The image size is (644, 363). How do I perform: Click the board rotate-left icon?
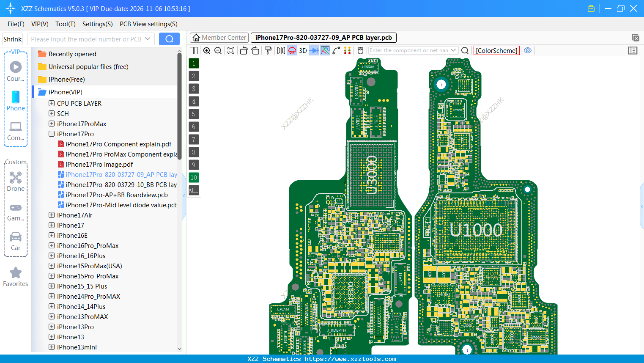[x=244, y=50]
